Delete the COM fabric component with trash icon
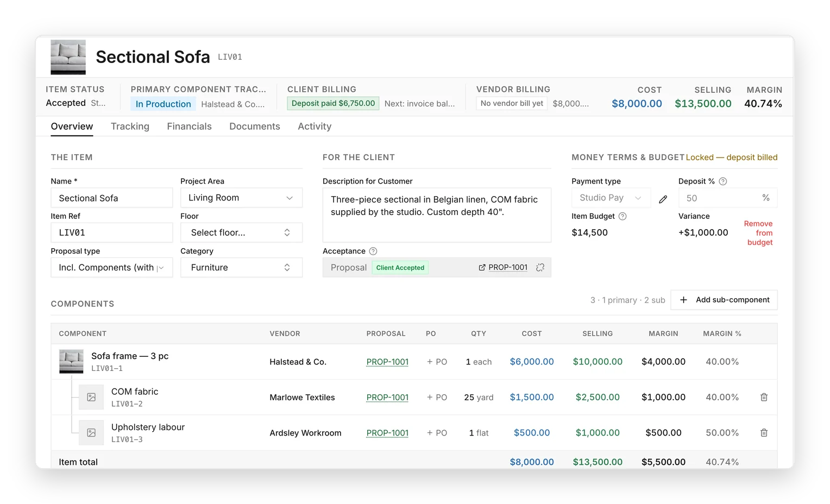Screen dimensions: 830x504 (x=764, y=397)
